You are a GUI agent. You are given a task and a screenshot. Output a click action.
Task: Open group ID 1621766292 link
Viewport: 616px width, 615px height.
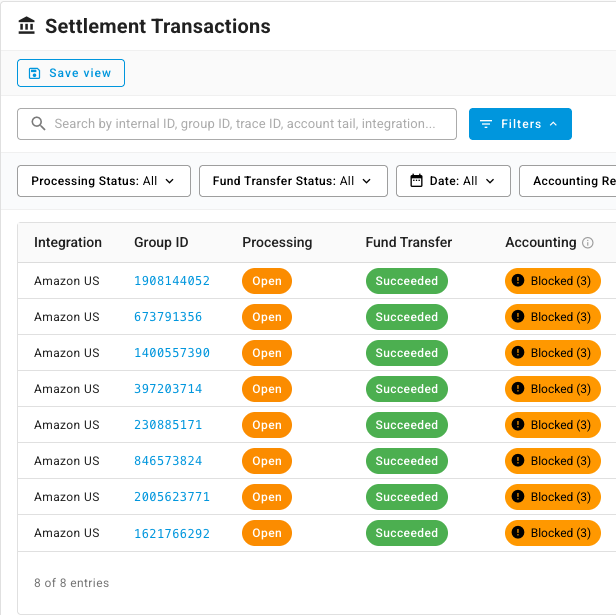(x=172, y=533)
